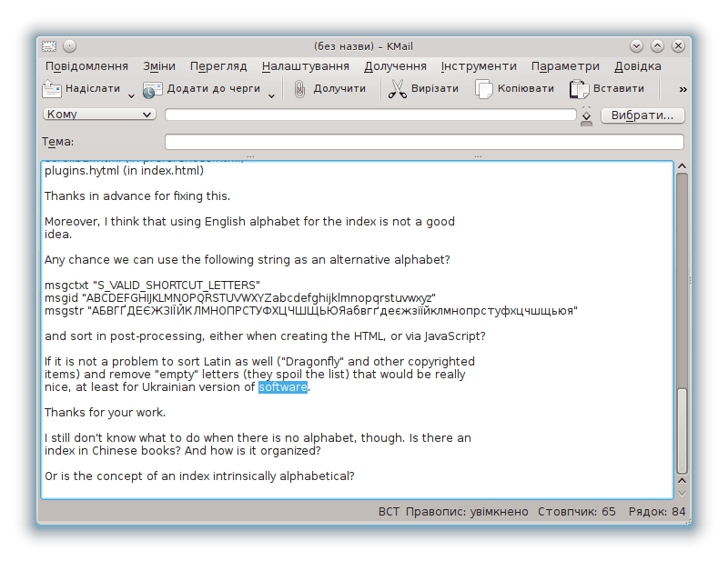The height and width of the screenshot is (561, 728).
Task: Open the Інструменти menu
Action: pyautogui.click(x=479, y=66)
